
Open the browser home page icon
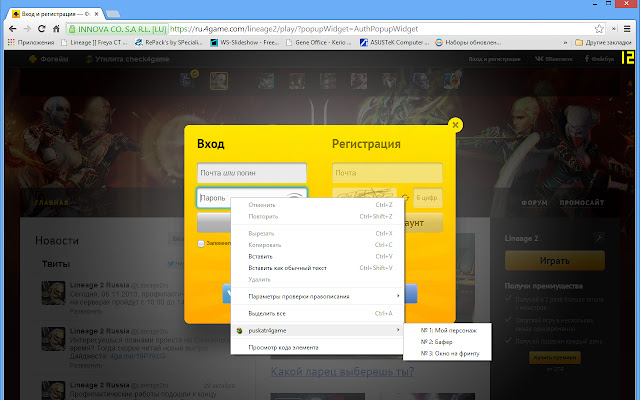click(56, 29)
